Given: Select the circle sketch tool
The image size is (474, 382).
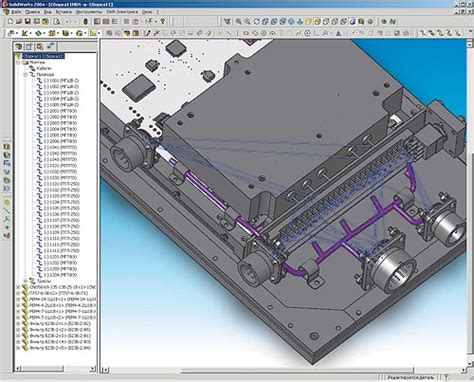Looking at the screenshot, I should pyautogui.click(x=264, y=33).
